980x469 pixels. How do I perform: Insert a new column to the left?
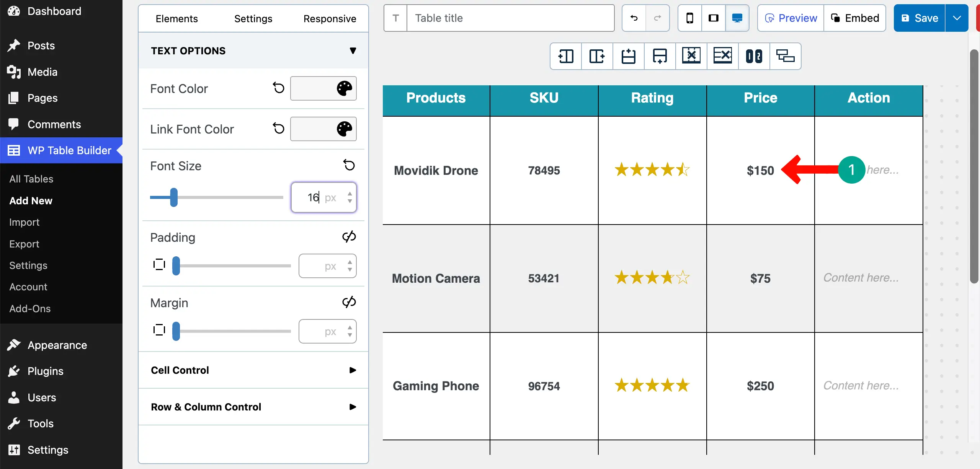coord(565,56)
